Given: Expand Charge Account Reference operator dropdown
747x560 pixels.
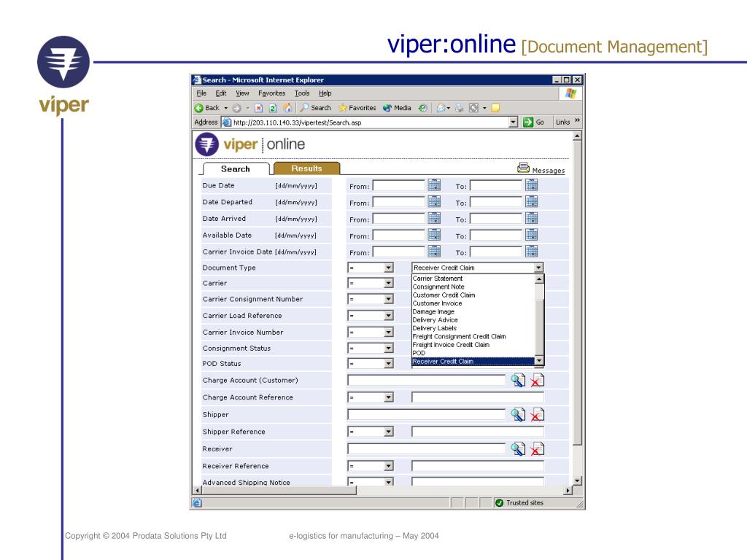Looking at the screenshot, I should [x=389, y=397].
